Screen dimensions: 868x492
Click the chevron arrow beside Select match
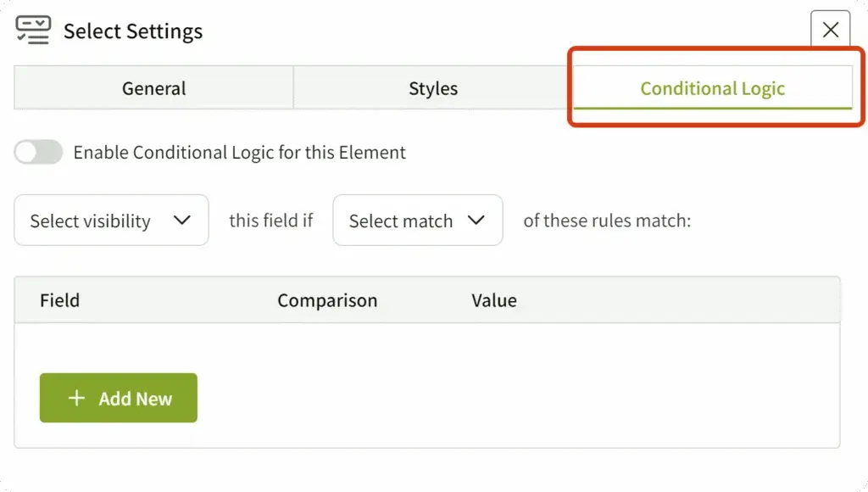click(476, 221)
